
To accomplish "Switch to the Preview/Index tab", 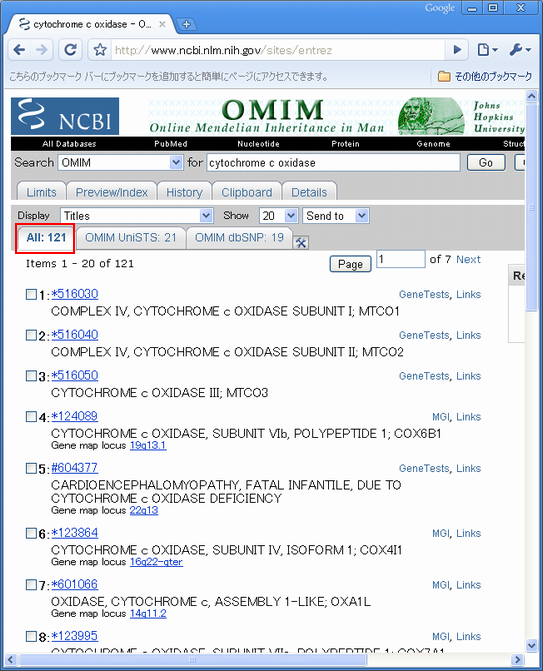I will tap(112, 192).
